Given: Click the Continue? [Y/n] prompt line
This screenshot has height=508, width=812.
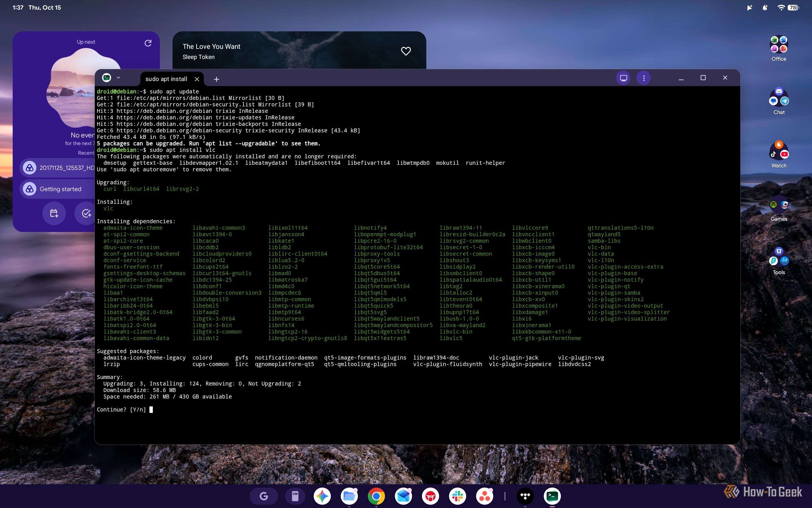Looking at the screenshot, I should coord(125,410).
